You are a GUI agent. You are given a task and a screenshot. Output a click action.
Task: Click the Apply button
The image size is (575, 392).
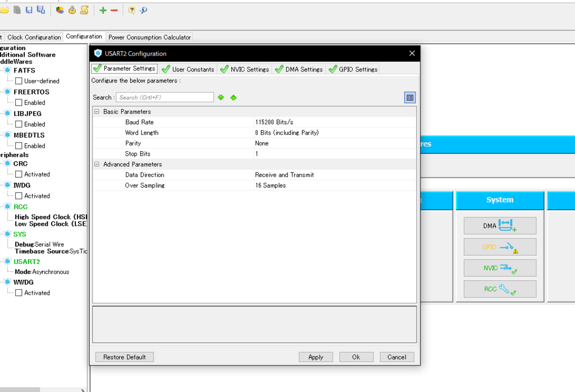coord(316,357)
